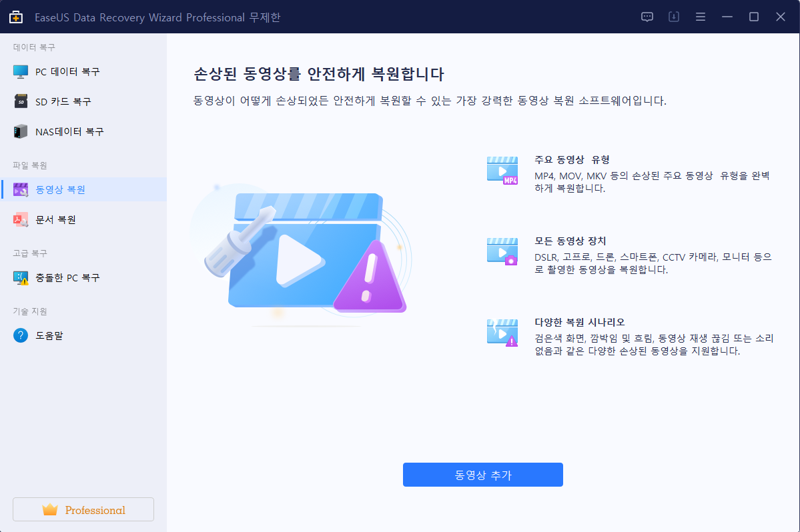Open the hamburger menu in title bar
Image resolution: width=800 pixels, height=532 pixels.
701,17
